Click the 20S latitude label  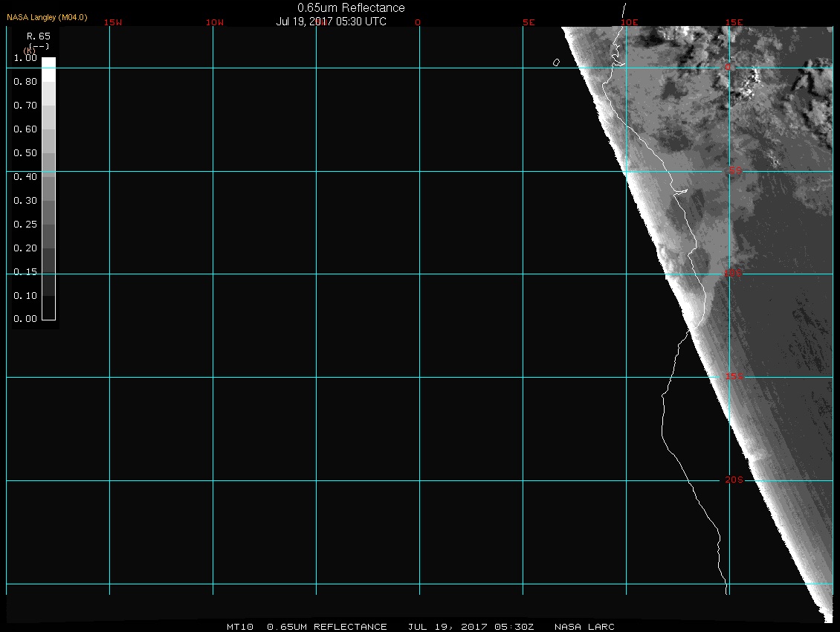(x=734, y=480)
